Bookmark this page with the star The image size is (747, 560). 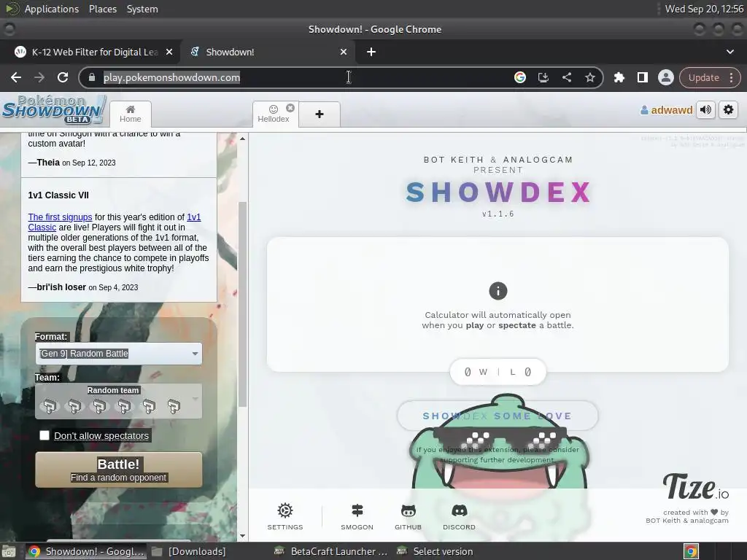coord(589,77)
